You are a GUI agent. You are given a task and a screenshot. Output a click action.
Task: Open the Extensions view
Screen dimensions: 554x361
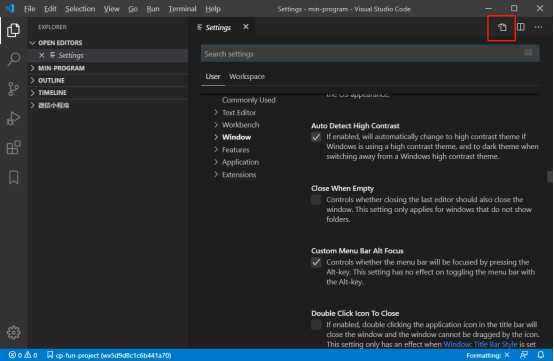(x=13, y=147)
